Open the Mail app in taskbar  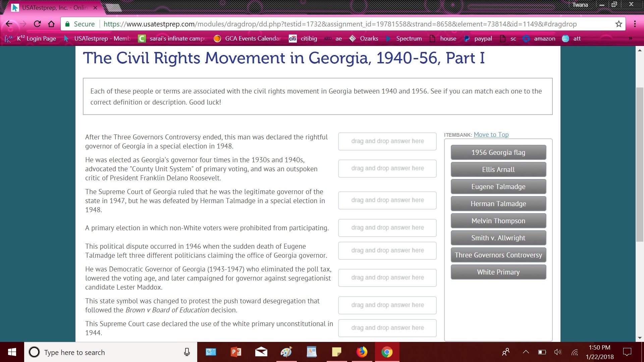(261, 352)
